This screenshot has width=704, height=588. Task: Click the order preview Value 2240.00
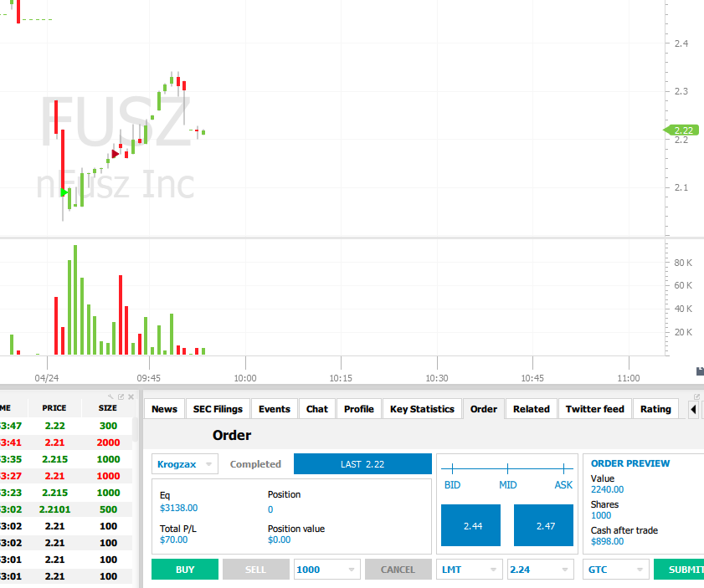(607, 489)
